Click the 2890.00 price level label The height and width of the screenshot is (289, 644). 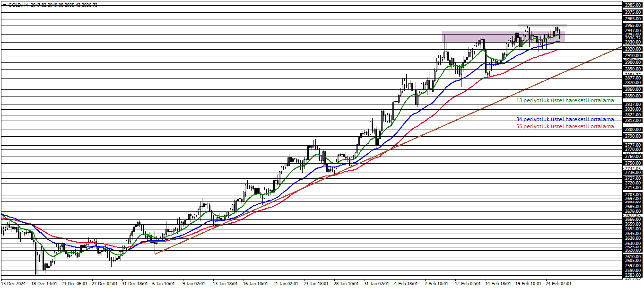click(x=632, y=69)
